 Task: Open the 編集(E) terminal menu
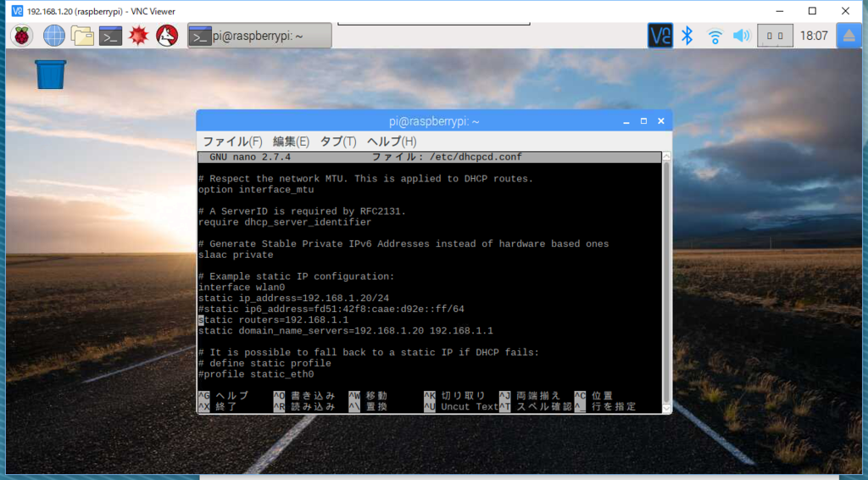[x=292, y=142]
